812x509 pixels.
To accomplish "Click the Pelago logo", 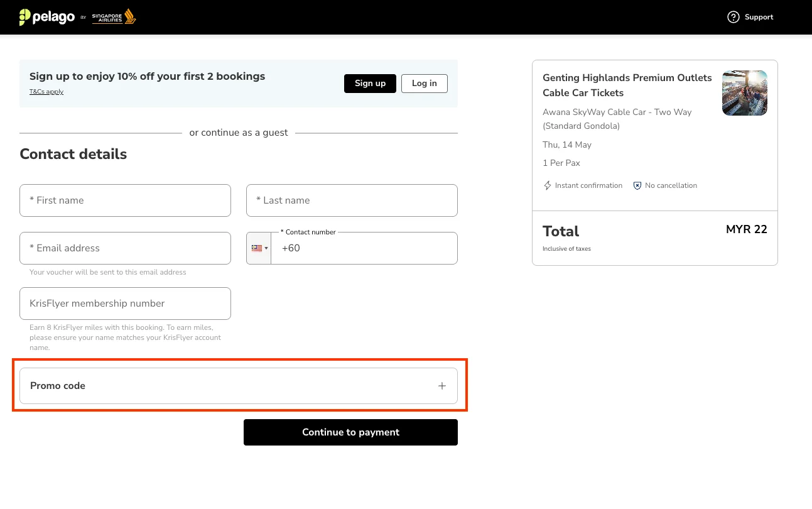I will (47, 17).
